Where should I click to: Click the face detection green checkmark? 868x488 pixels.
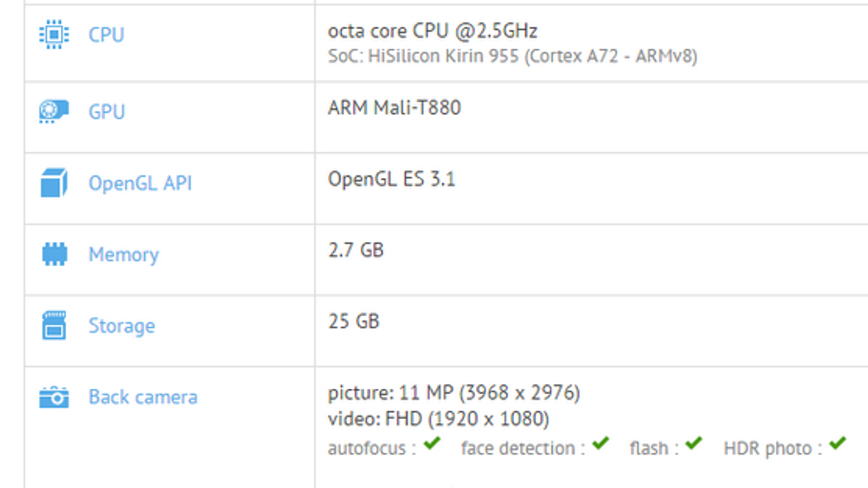coord(601,444)
